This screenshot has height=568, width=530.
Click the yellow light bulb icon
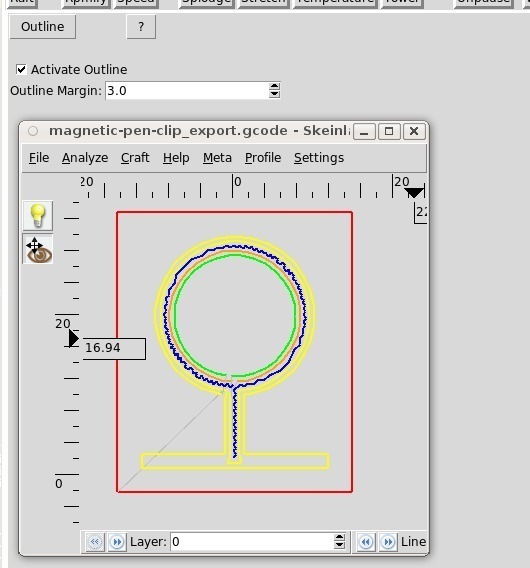[38, 216]
